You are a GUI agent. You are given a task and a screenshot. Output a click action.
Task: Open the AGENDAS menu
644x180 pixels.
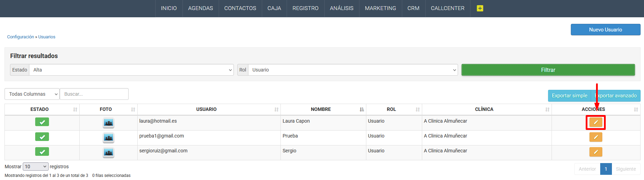click(x=200, y=8)
